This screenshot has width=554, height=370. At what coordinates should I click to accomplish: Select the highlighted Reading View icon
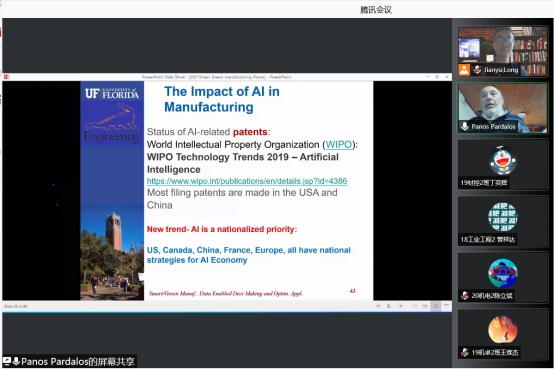point(436,306)
